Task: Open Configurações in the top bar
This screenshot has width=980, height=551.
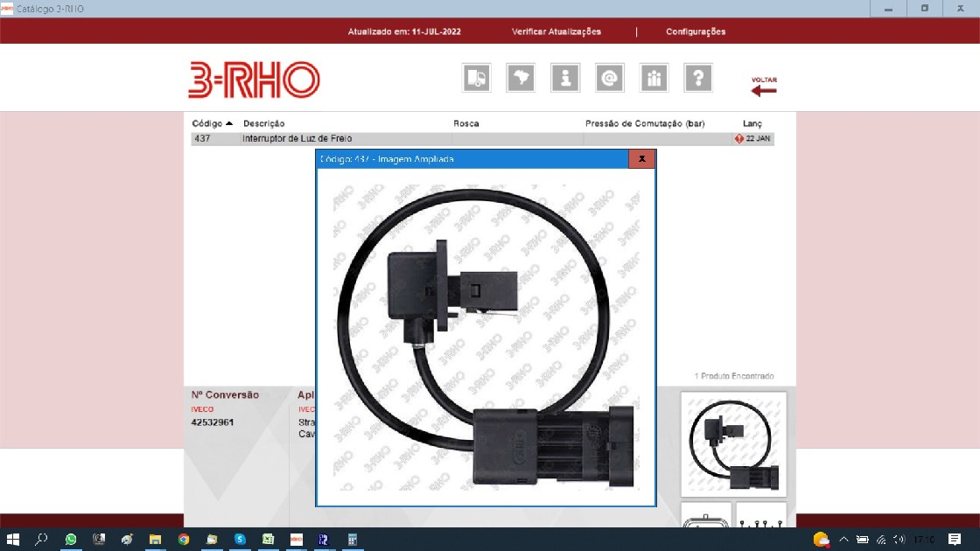Action: click(x=696, y=31)
